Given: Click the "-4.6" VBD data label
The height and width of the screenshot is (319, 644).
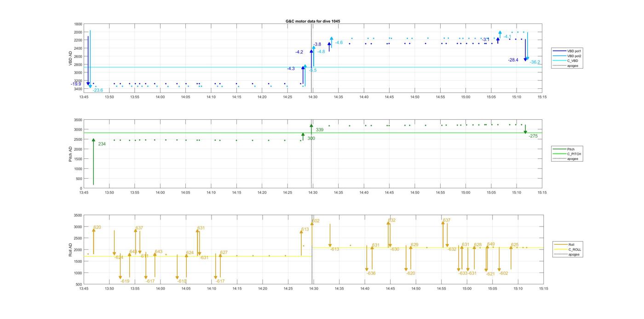Looking at the screenshot, I should (x=339, y=42).
